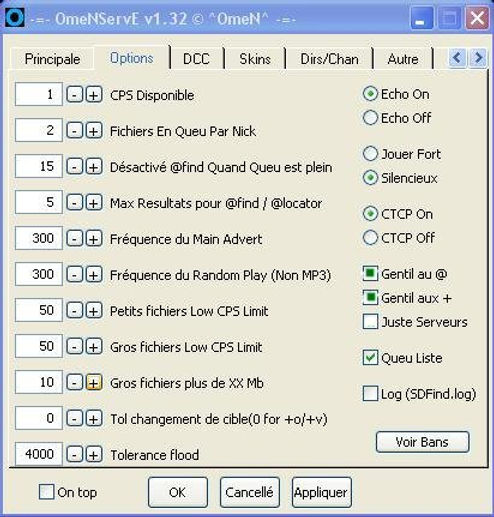
Task: Click the Max Resultats value field
Action: [39, 202]
